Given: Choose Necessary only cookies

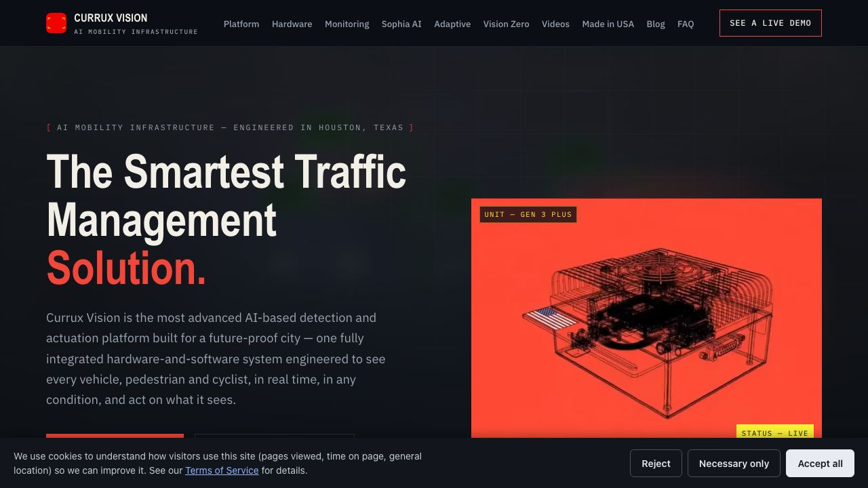Looking at the screenshot, I should click(734, 464).
